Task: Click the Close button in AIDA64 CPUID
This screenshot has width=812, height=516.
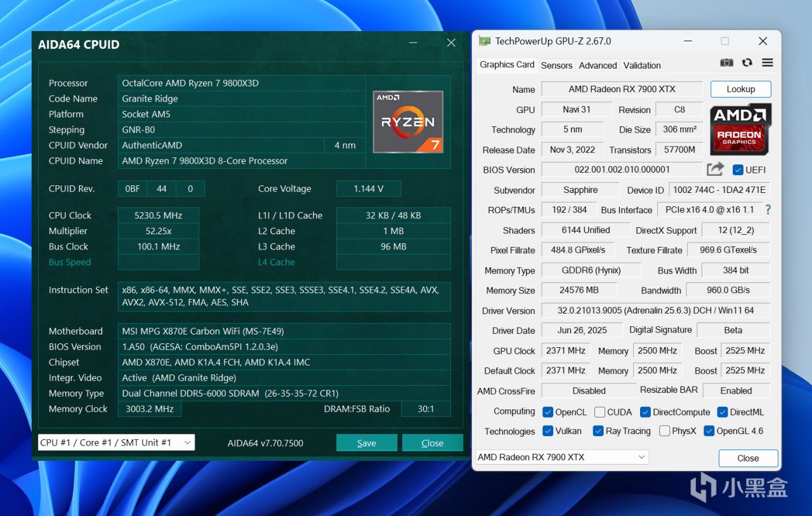Action: [433, 443]
